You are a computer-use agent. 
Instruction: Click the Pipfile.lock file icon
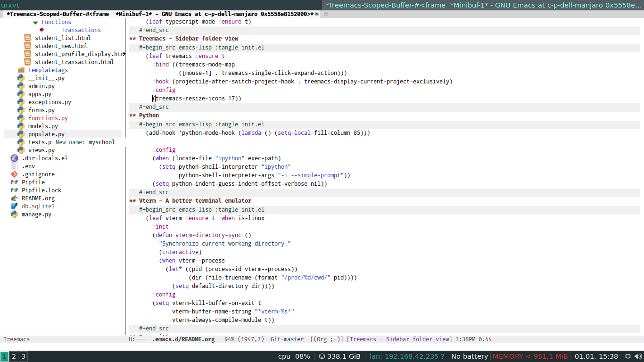tap(14, 190)
